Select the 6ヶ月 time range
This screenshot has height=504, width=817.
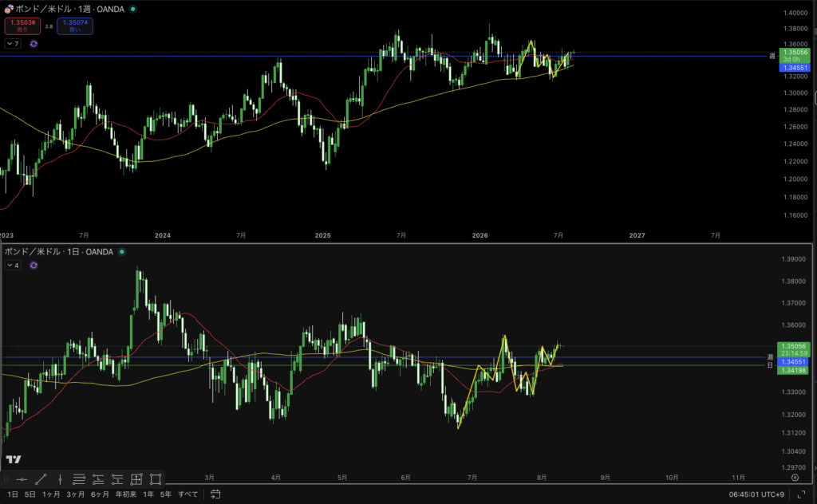coord(100,494)
